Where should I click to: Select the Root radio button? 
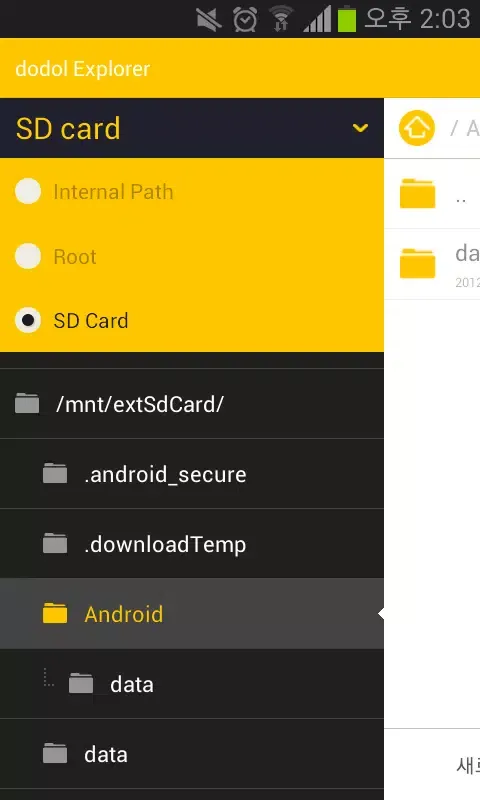[x=28, y=256]
